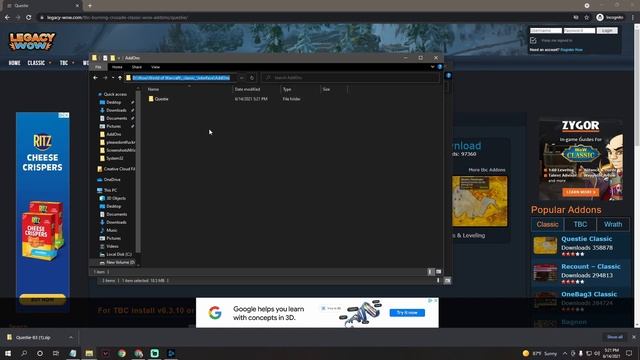Open the recent locations dropdown in Explorer

tap(113, 78)
